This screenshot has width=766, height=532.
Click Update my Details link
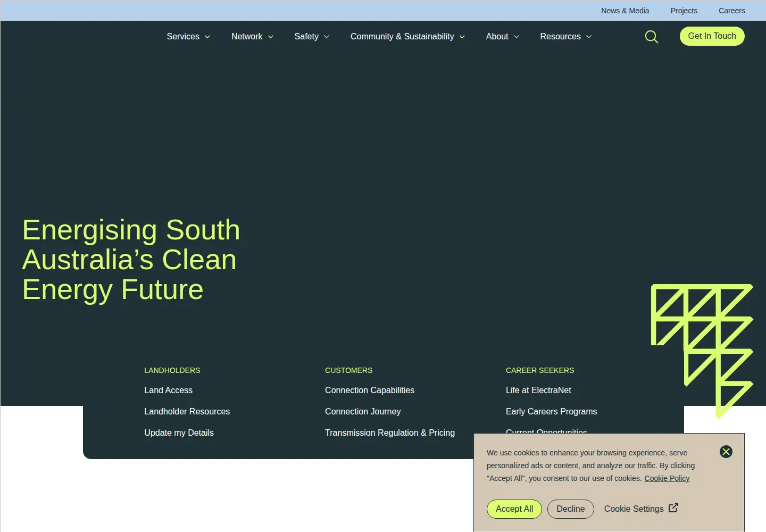pyautogui.click(x=179, y=433)
